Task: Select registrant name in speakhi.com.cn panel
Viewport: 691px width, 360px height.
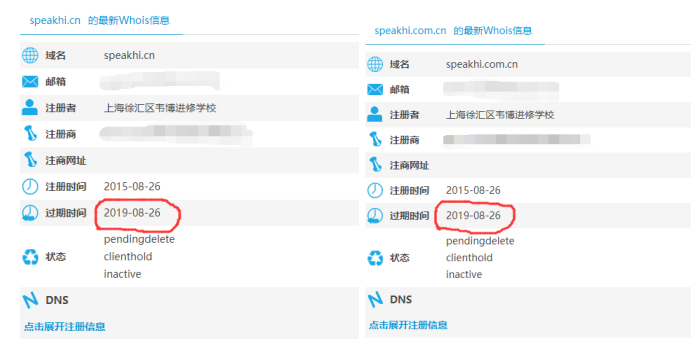Action: coord(500,115)
